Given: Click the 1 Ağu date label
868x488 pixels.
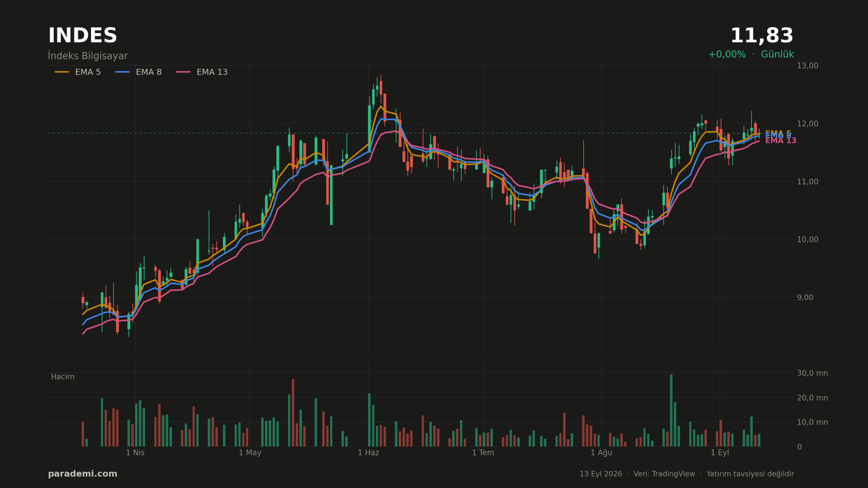Looking at the screenshot, I should tap(601, 453).
